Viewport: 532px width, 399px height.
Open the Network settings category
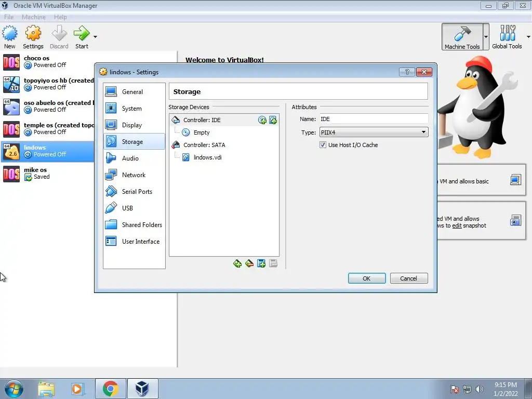(x=134, y=175)
